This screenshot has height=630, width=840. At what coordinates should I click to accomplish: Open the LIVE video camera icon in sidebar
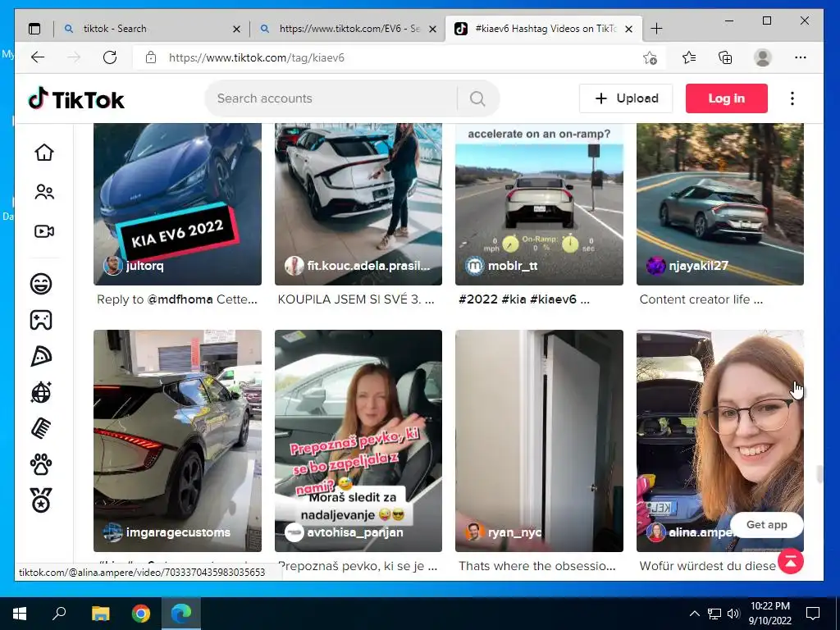(44, 231)
